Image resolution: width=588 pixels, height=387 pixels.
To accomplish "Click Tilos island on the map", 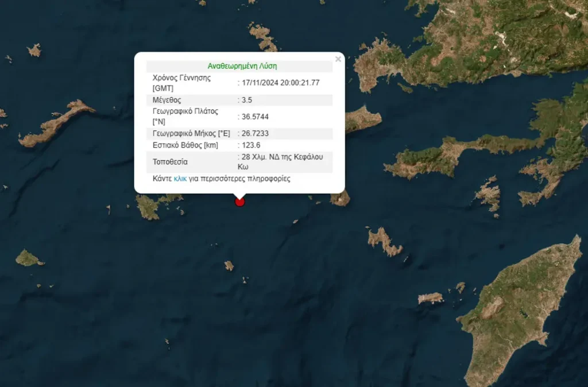I will (384, 241).
